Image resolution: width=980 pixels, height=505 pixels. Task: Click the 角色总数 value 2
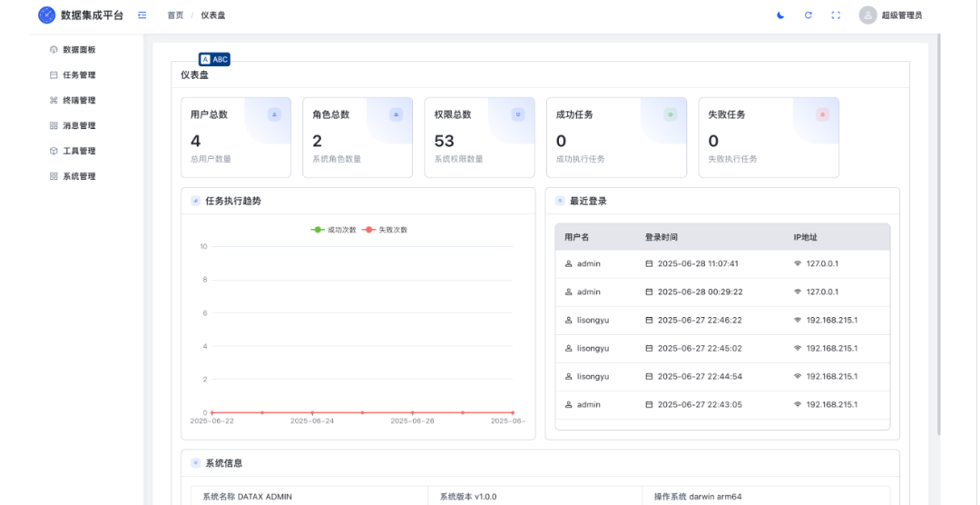coord(318,141)
